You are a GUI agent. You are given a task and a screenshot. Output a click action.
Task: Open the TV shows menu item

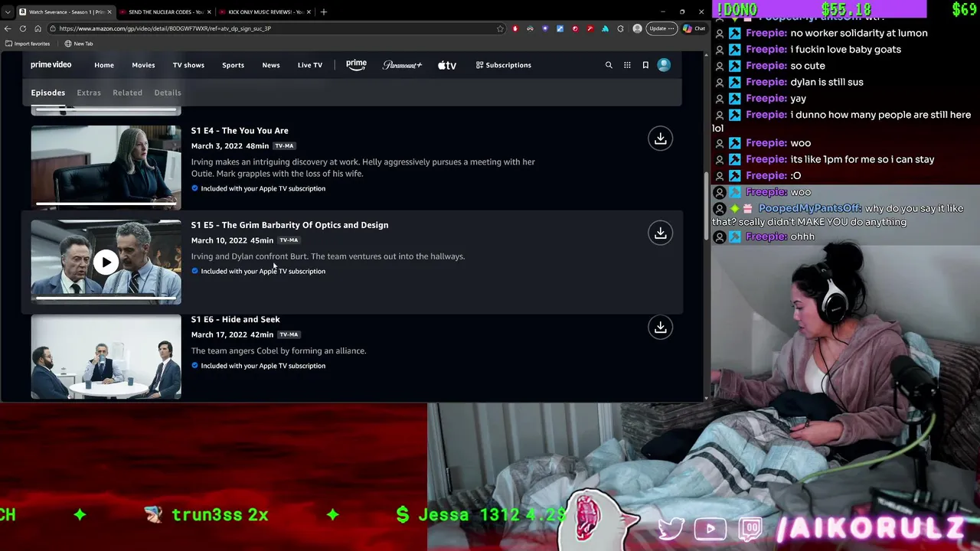188,65
